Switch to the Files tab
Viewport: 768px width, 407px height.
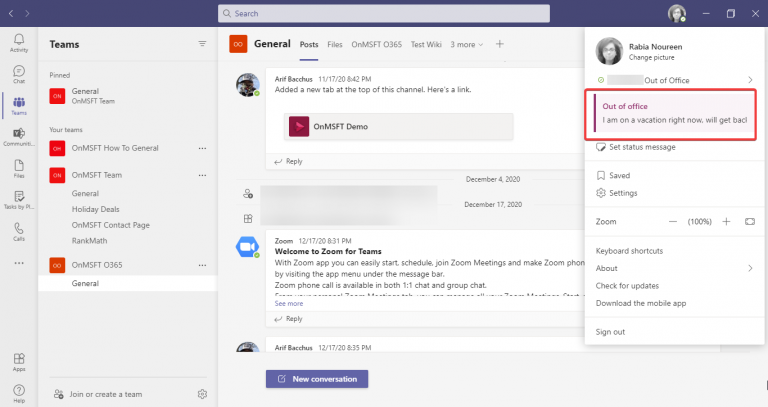pyautogui.click(x=335, y=45)
